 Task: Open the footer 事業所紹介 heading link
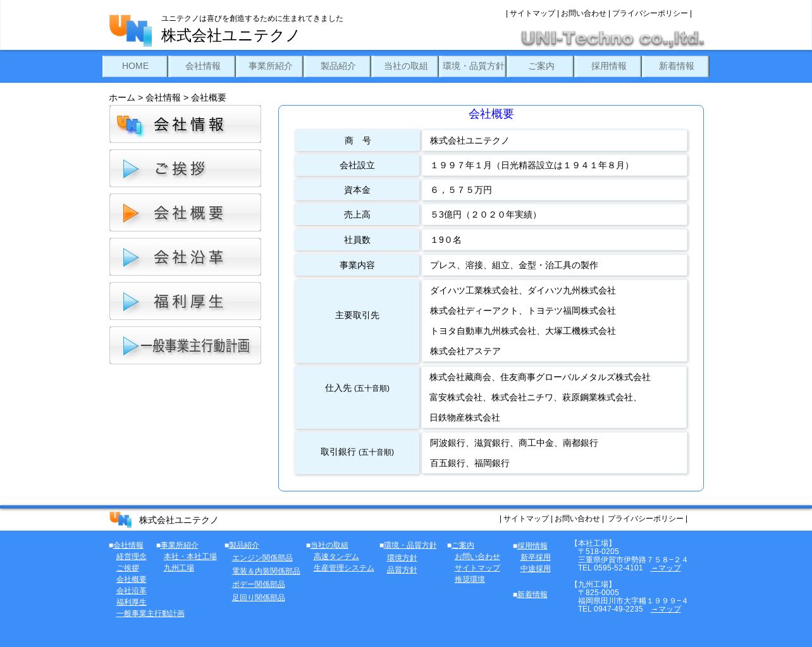[180, 545]
